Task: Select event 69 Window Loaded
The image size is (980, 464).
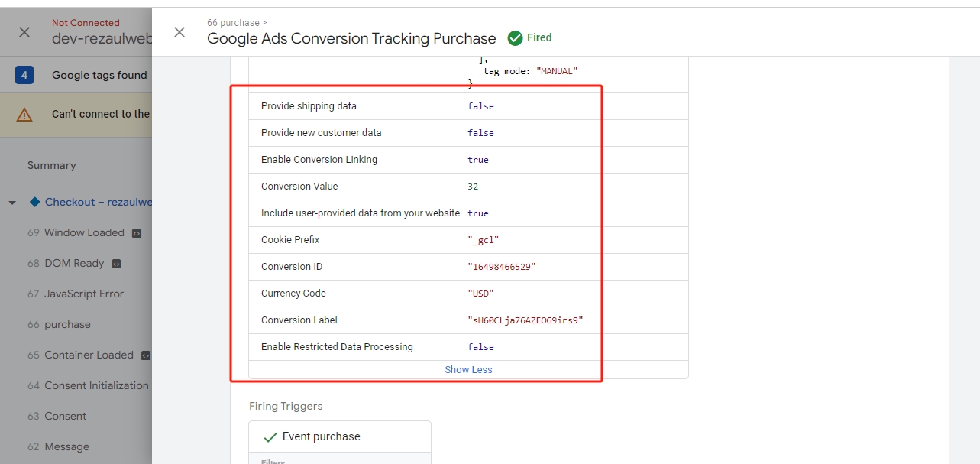Action: tap(84, 232)
